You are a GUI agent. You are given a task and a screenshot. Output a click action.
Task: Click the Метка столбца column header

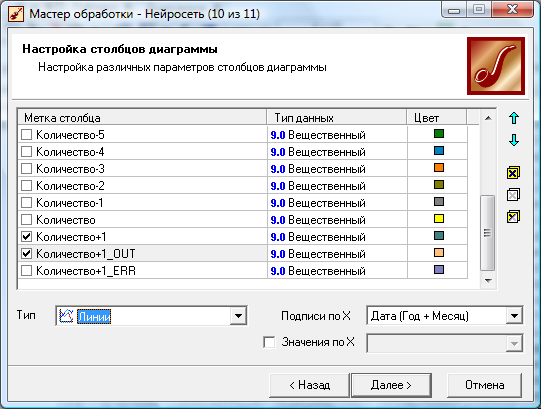pos(142,118)
